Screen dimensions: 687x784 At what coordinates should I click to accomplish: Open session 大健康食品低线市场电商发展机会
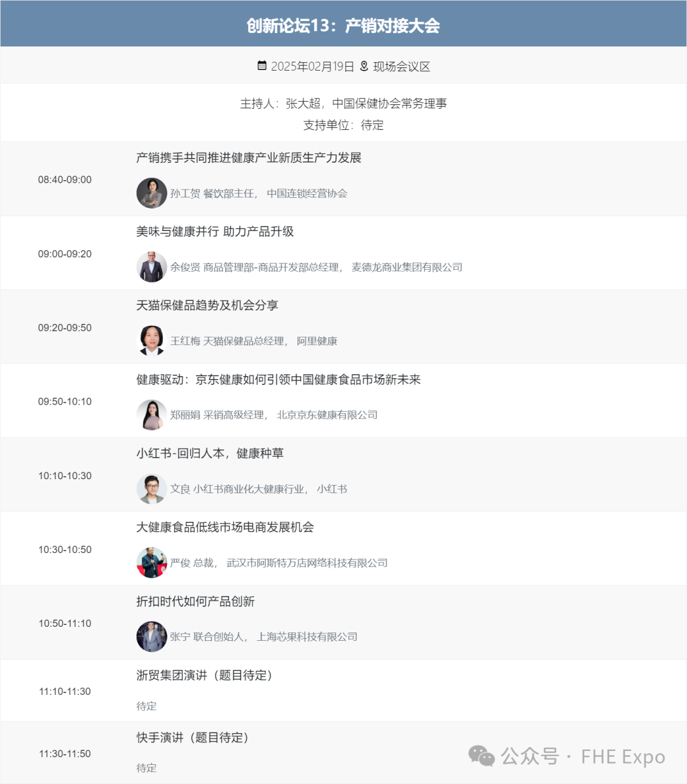(225, 527)
